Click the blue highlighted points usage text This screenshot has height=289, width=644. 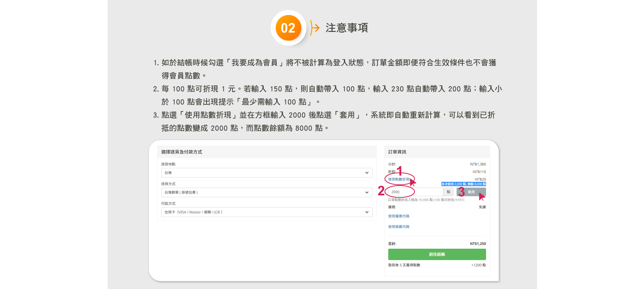tap(464, 184)
